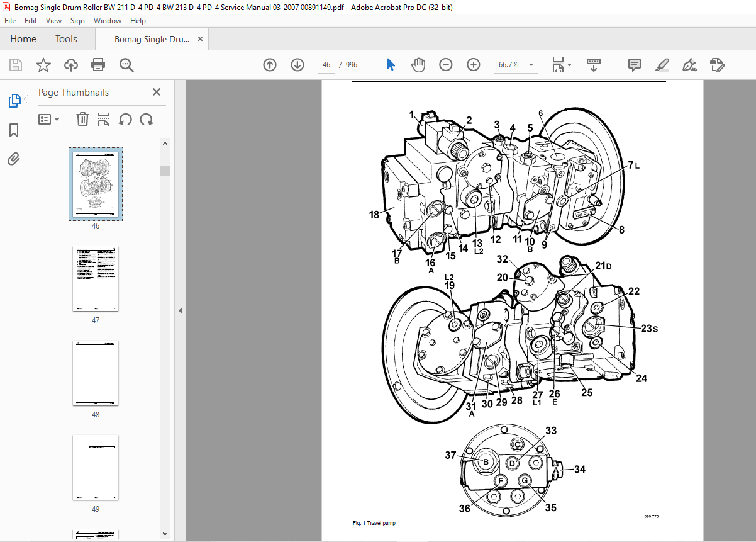756x542 pixels.
Task: Open the Attachments paperclip icon
Action: point(14,159)
